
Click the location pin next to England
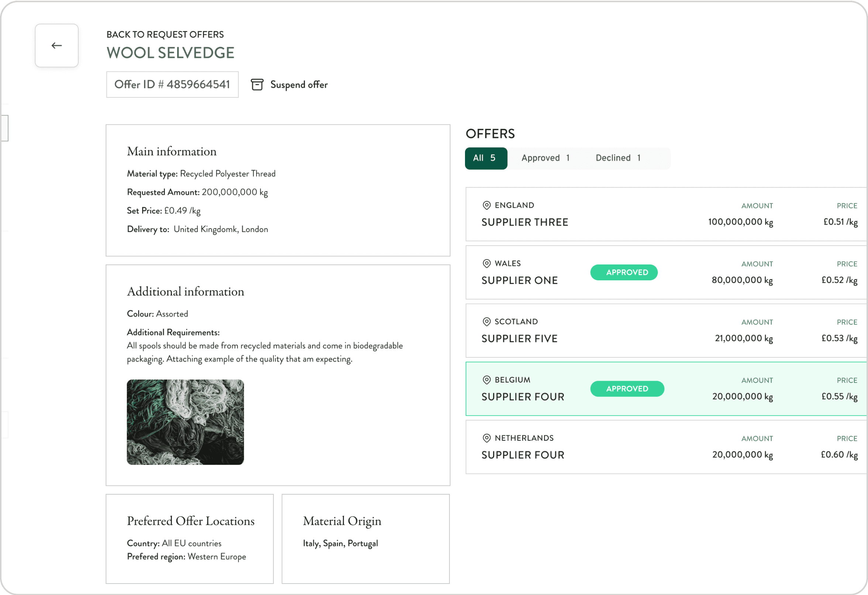(487, 205)
